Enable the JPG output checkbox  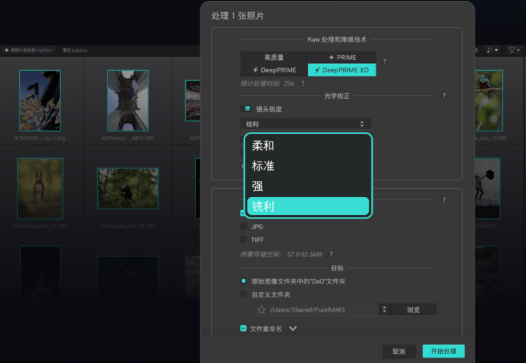244,226
